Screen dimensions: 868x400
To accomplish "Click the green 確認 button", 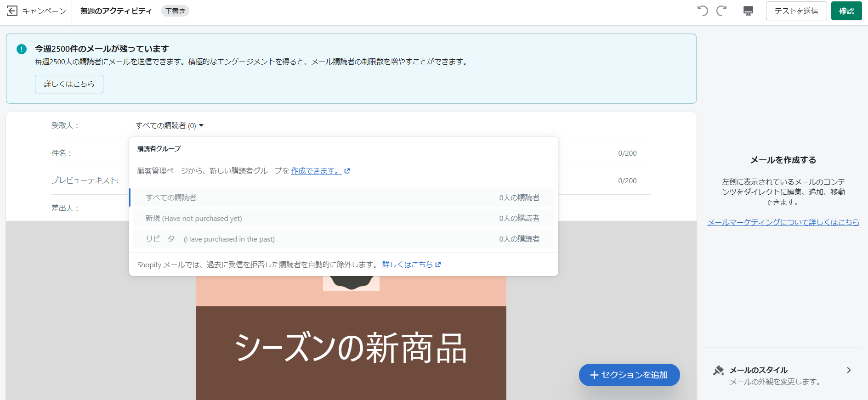I will pos(846,11).
